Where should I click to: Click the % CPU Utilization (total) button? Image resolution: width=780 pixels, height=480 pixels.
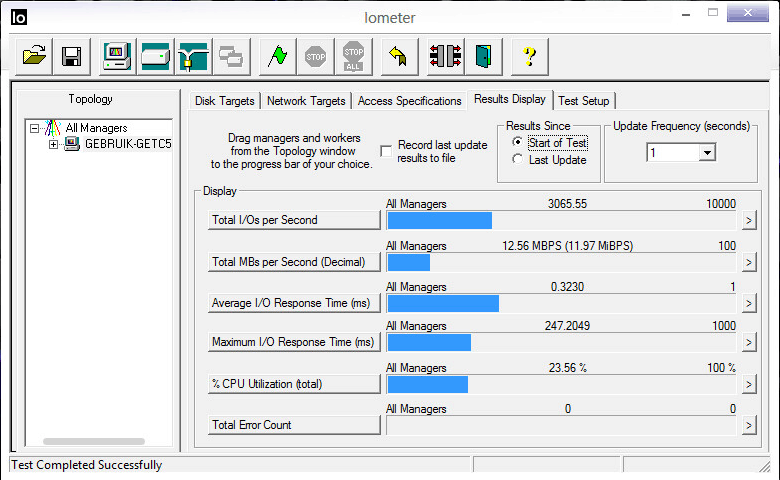pyautogui.click(x=294, y=384)
